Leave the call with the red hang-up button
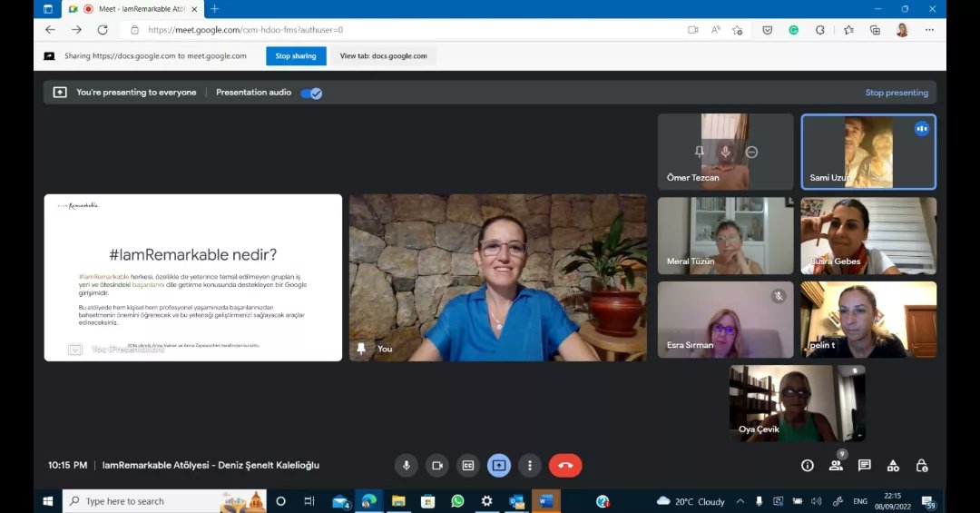The height and width of the screenshot is (513, 980). point(565,466)
